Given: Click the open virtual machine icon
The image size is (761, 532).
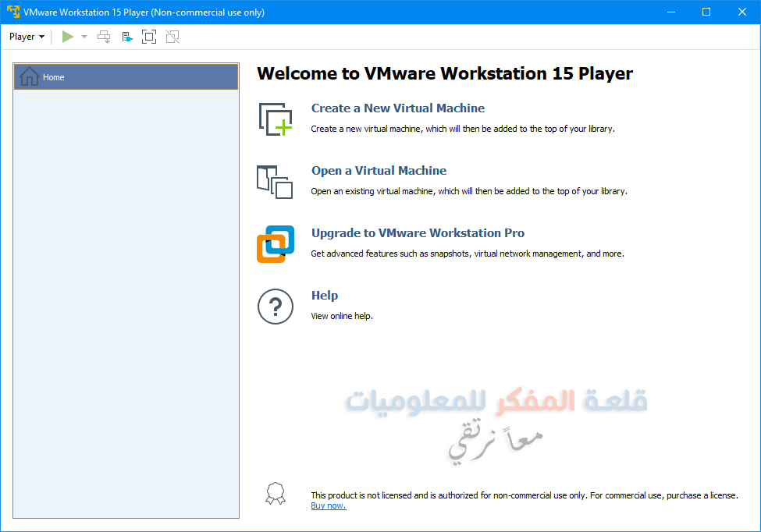Looking at the screenshot, I should tap(275, 182).
